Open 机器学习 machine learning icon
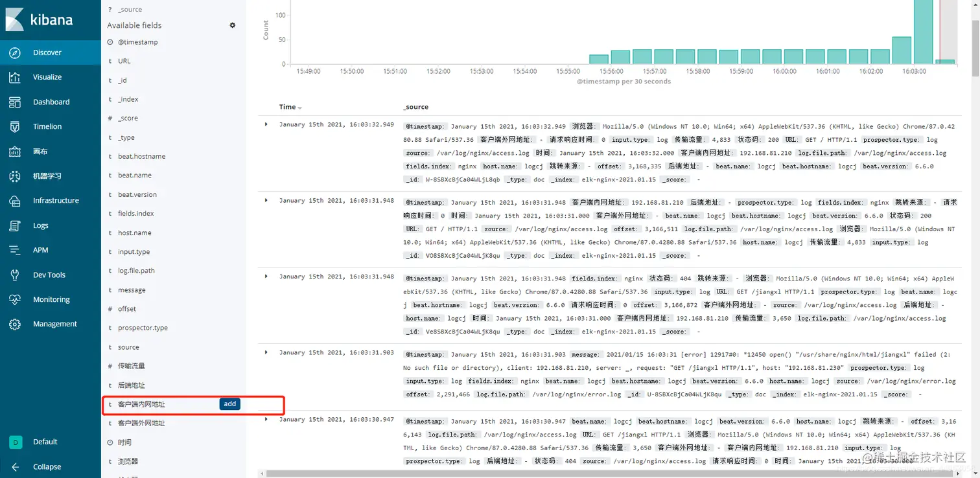The height and width of the screenshot is (478, 980). coord(15,176)
